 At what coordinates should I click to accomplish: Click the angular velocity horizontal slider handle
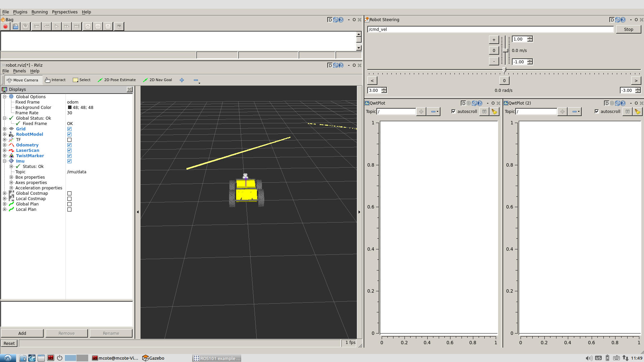pos(504,70)
